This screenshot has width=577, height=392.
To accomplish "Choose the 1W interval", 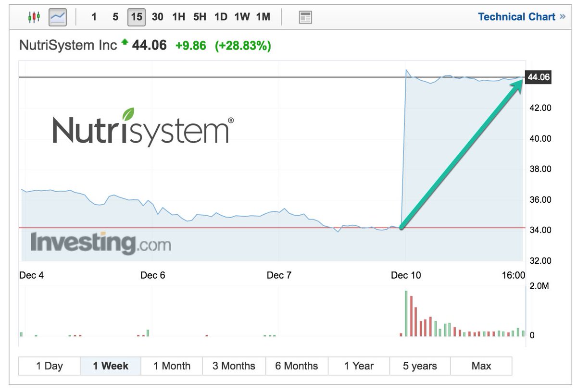I will pyautogui.click(x=242, y=17).
